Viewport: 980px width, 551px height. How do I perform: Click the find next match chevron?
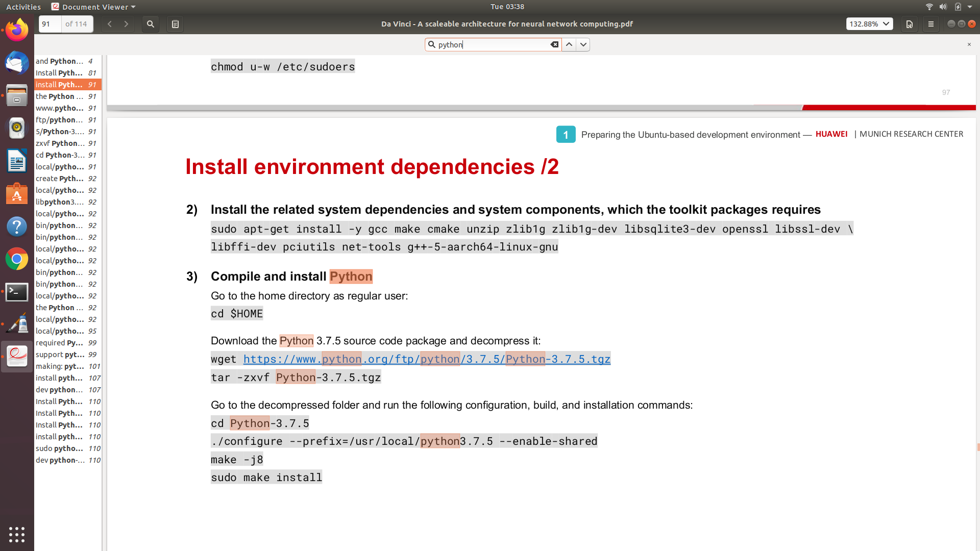[583, 44]
